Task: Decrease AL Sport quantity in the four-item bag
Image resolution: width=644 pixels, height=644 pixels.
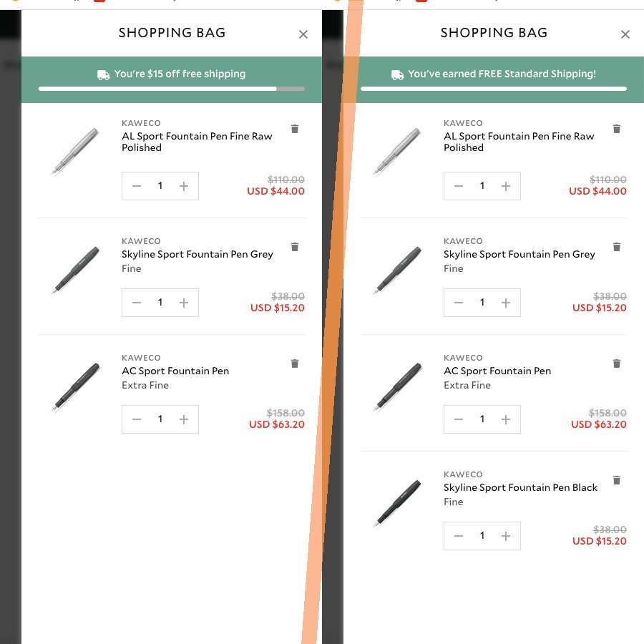Action: [x=459, y=186]
